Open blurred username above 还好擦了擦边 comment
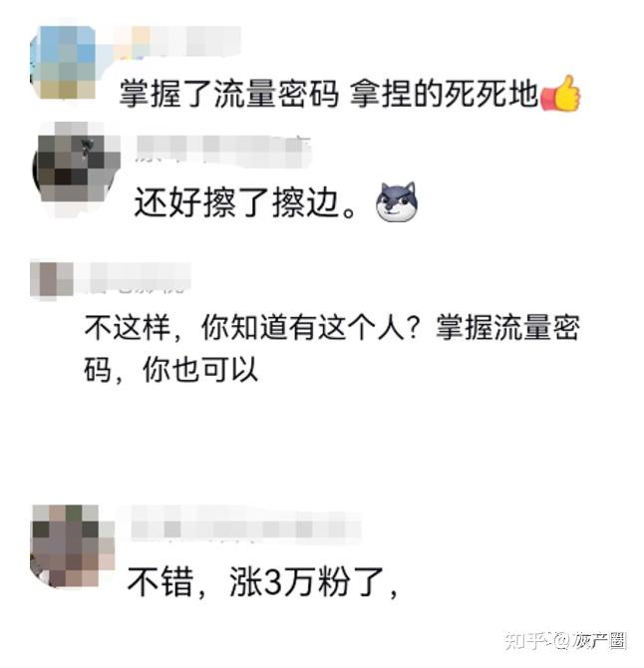Viewport: 644px width, 668px height. (223, 150)
